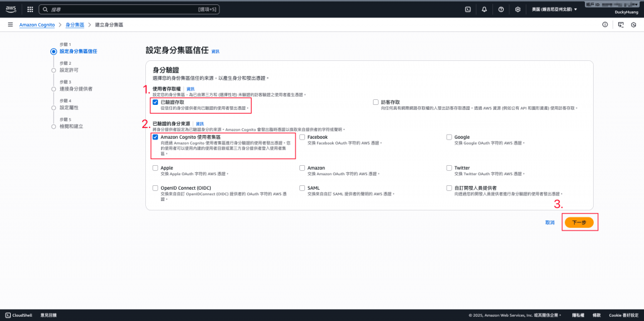Uncheck Amazon Cognito 使用者集區 checkbox
Image resolution: width=644 pixels, height=321 pixels.
[x=155, y=137]
